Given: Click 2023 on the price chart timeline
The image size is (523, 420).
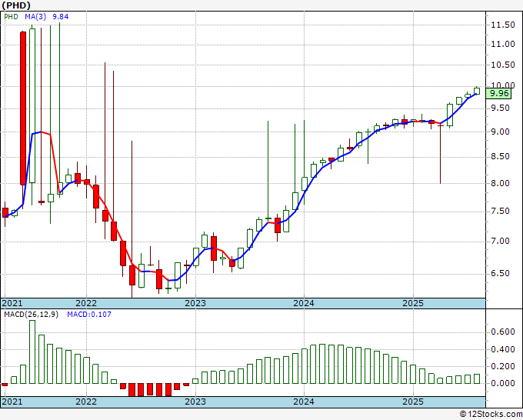Looking at the screenshot, I should 195,303.
